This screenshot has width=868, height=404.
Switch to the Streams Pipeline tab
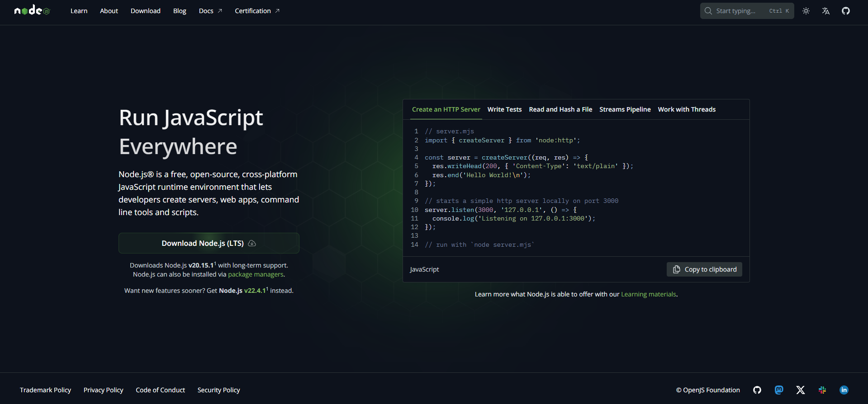[x=625, y=109]
